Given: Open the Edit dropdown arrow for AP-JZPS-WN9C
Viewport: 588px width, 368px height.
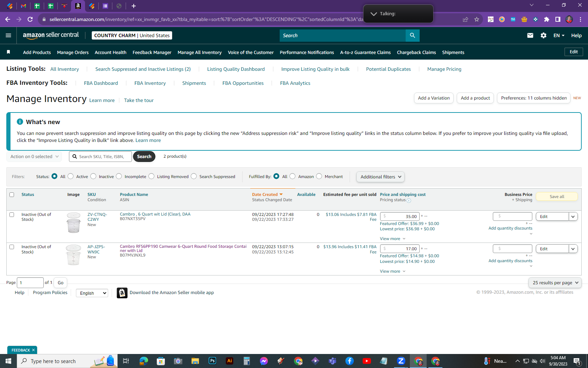Looking at the screenshot, I should (573, 249).
